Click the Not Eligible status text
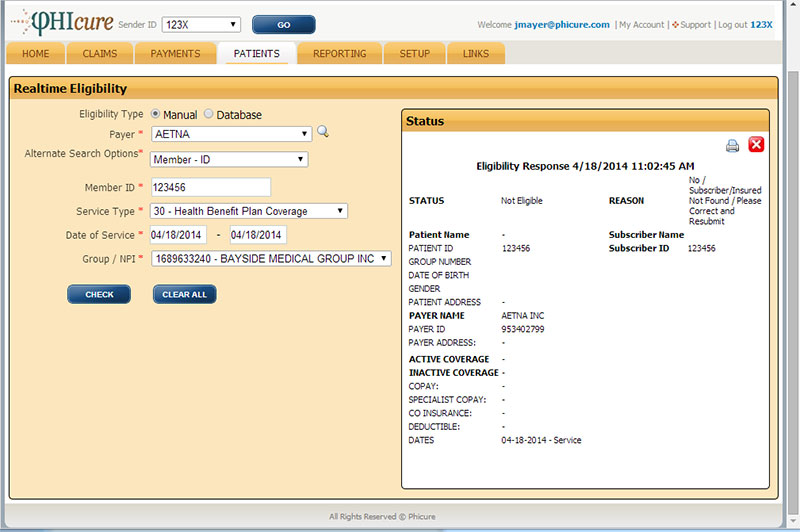The height and width of the screenshot is (532, 800). point(521,200)
